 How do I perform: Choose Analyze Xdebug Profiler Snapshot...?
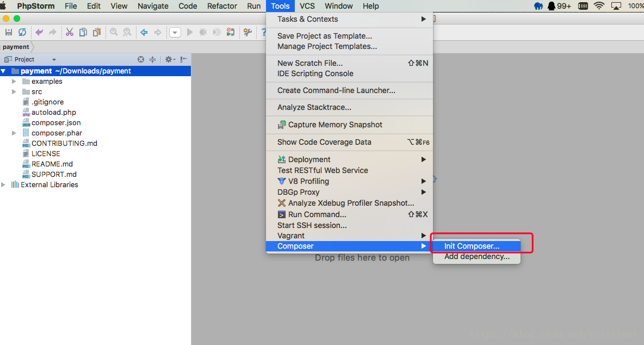tap(350, 203)
